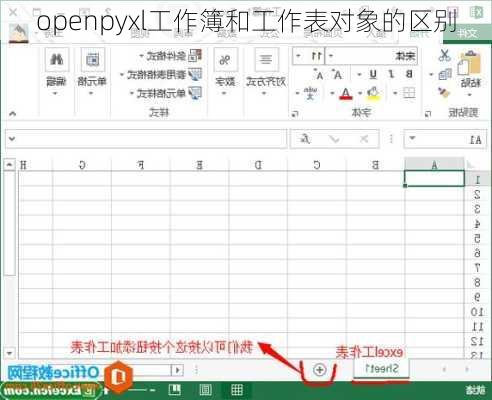Open the Number (数字) percent group button
This screenshot has height=400, width=492.
225,71
